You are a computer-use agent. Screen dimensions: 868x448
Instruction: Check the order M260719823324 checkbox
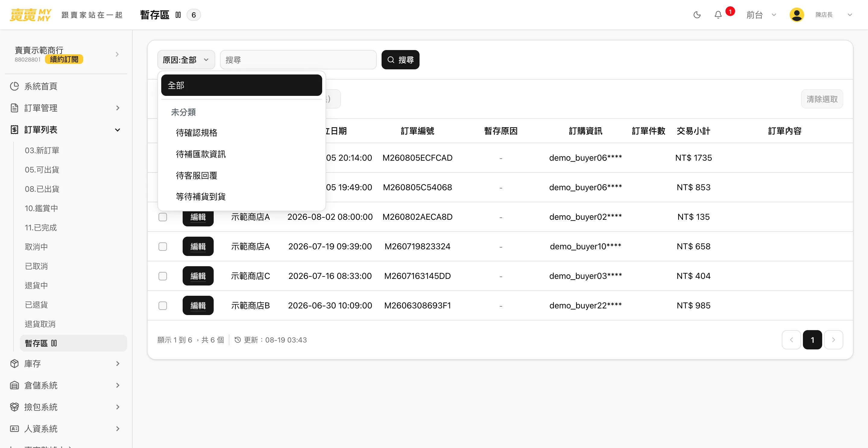coord(163,246)
